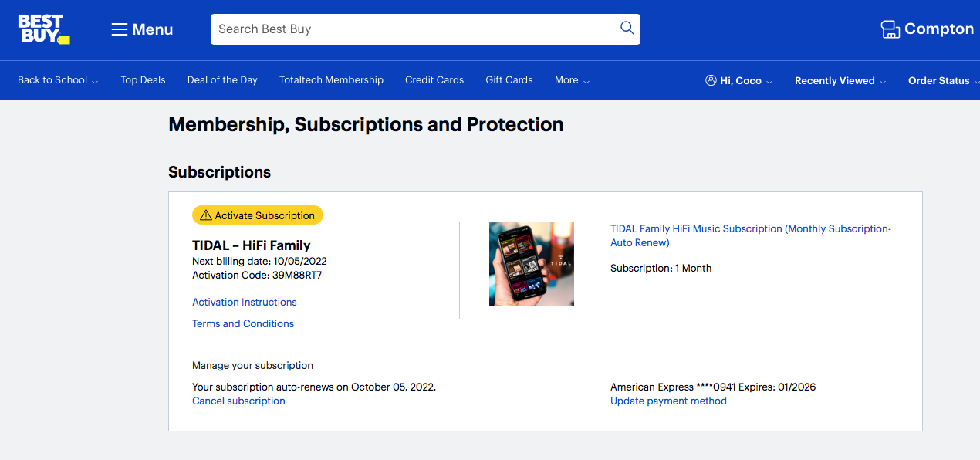Viewport: 980px width, 460px height.
Task: Click the TIDAL product thumbnail image
Action: point(531,264)
